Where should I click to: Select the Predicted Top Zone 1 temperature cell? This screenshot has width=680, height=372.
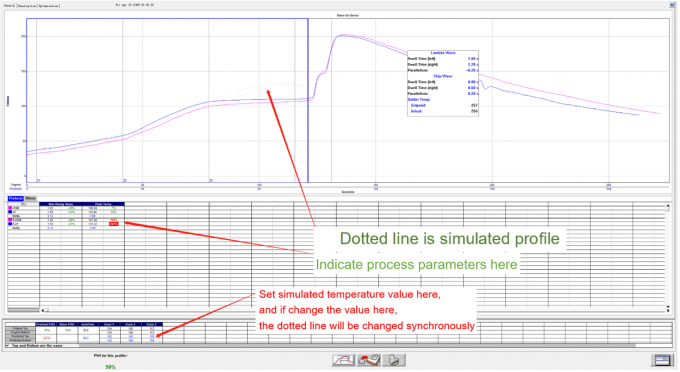tap(109, 336)
